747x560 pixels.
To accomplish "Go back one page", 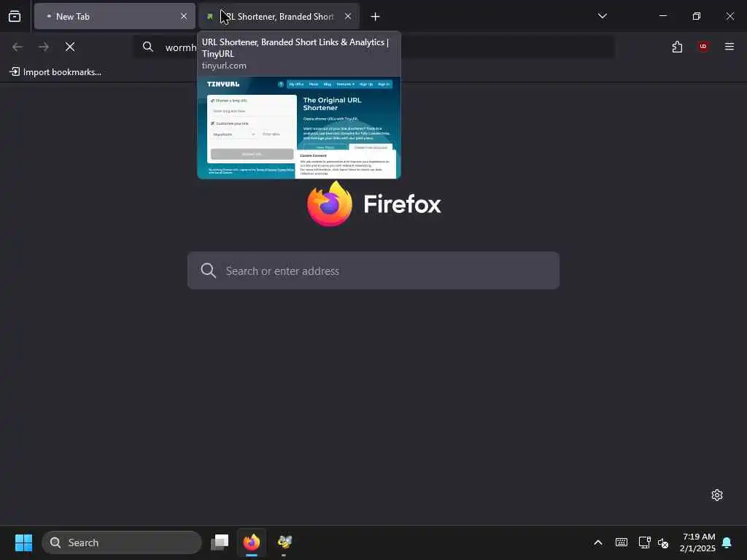I will (x=18, y=47).
